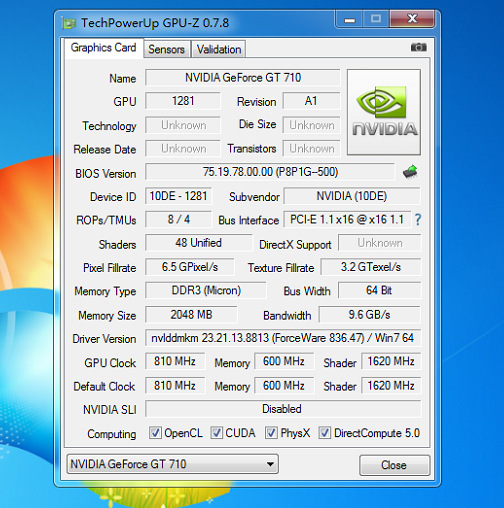
Task: Click the Driver Version label
Action: (x=104, y=339)
